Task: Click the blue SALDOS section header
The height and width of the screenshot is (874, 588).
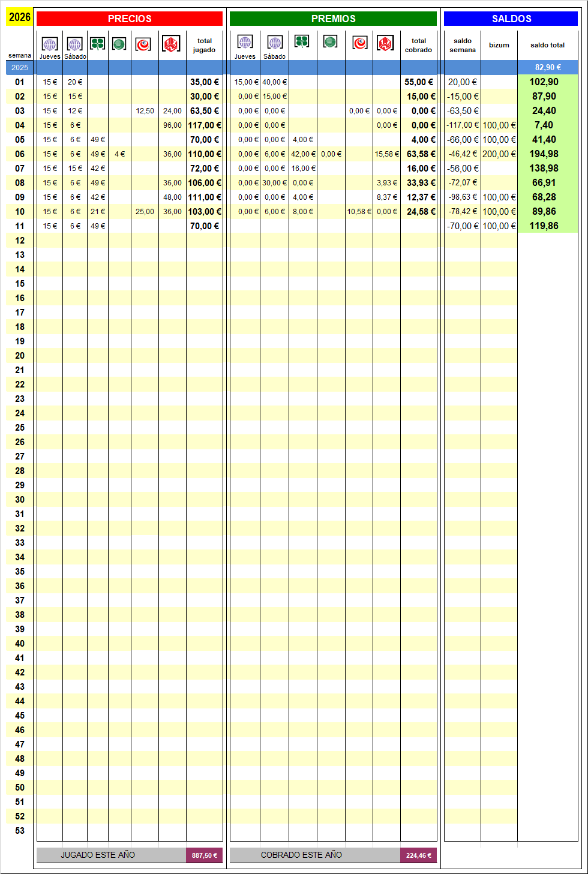Action: (511, 19)
